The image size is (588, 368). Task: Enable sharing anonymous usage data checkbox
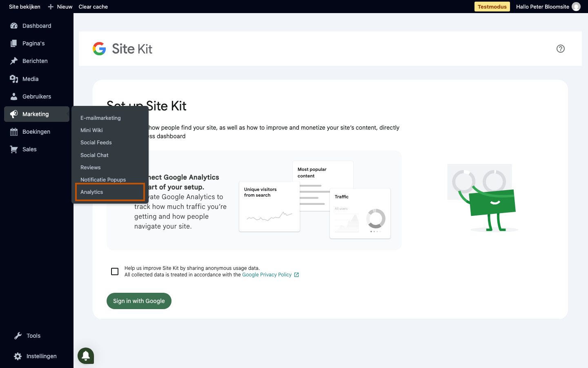[x=115, y=272]
